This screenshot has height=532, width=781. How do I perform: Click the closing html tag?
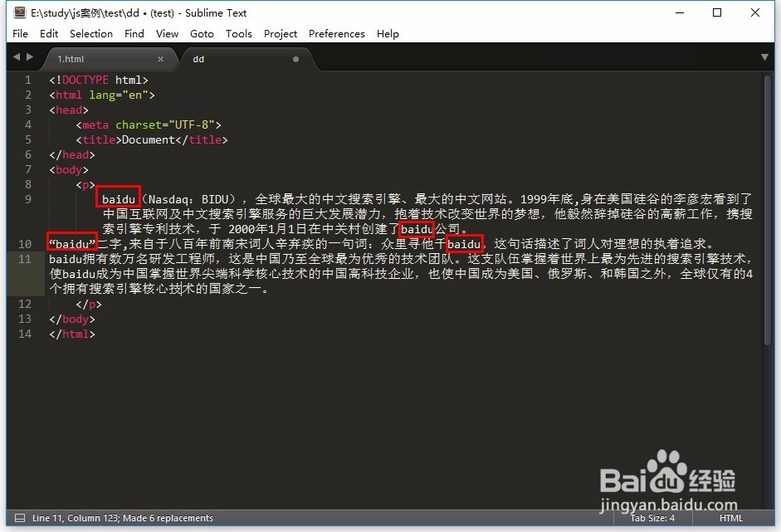click(71, 334)
